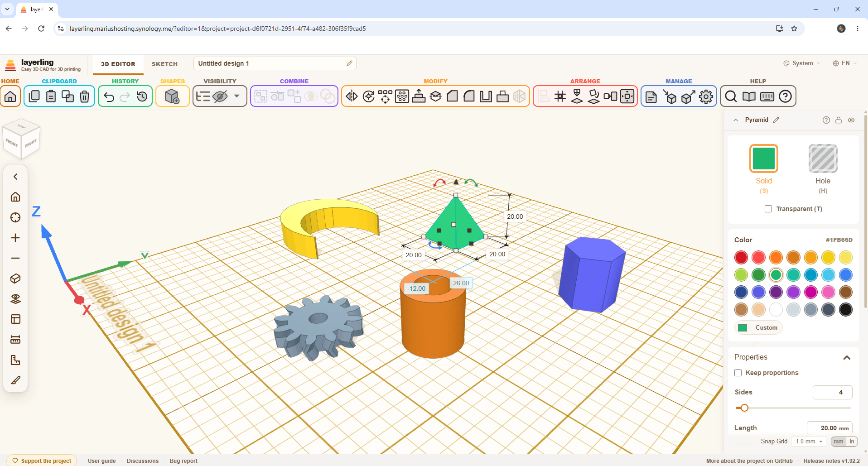The width and height of the screenshot is (868, 466).
Task: Switch to the SKETCH tab
Action: click(164, 64)
